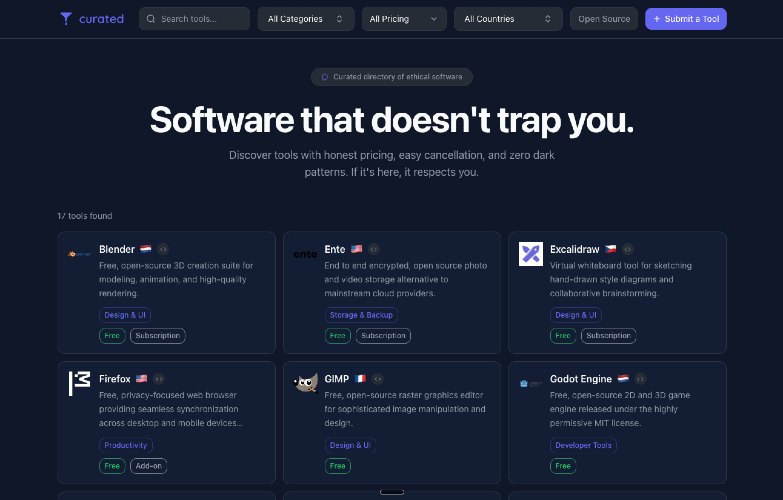Click the Godot description about game engine
Screen dimensions: 783x500
click(620, 409)
